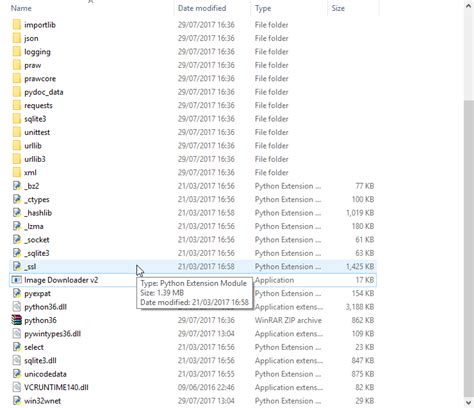The height and width of the screenshot is (408, 474).
Task: Select the win32wnet file name
Action: pos(43,401)
